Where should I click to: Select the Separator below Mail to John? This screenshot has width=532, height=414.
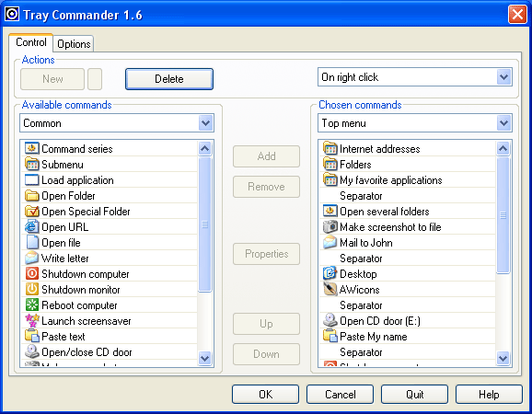tap(408, 258)
